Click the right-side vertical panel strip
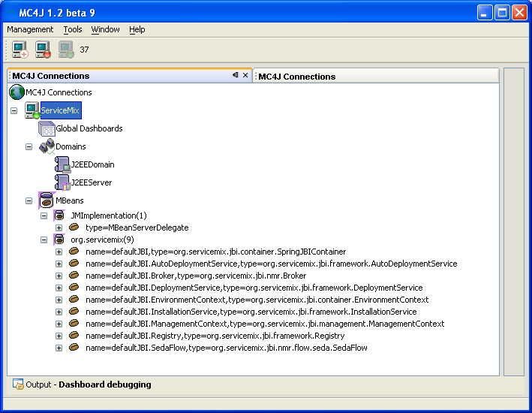Screen dimensions: 532x413 click(x=514, y=222)
